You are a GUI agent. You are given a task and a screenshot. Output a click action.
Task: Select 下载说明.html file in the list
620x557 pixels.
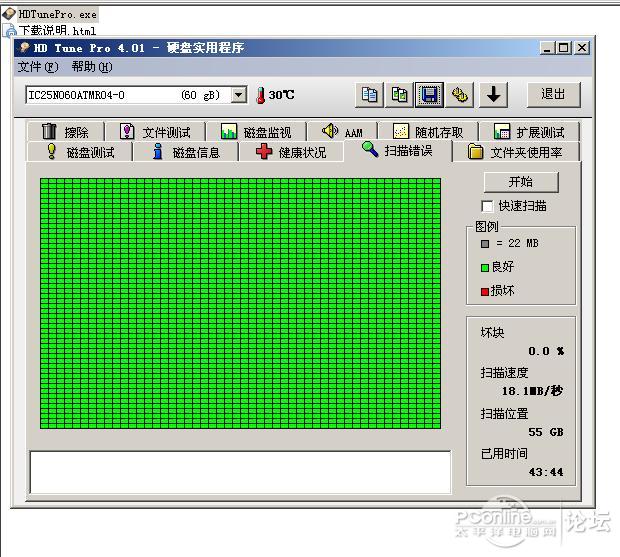(58, 30)
